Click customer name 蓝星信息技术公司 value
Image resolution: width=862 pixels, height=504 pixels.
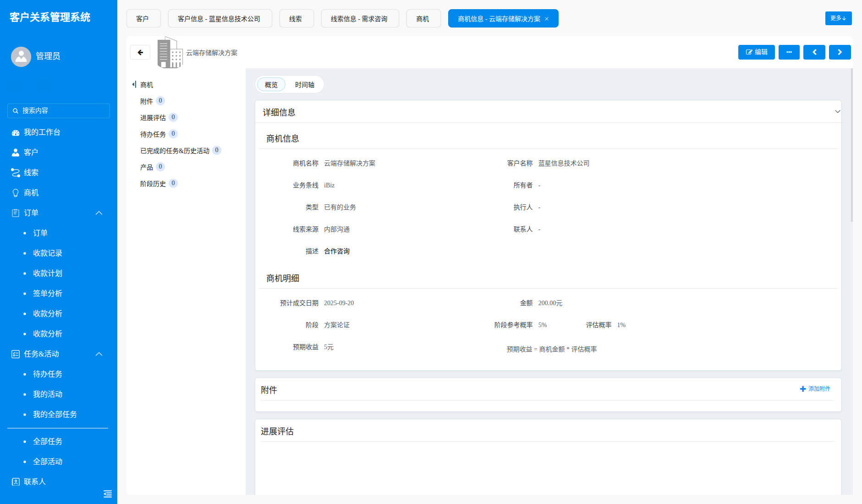coord(564,164)
